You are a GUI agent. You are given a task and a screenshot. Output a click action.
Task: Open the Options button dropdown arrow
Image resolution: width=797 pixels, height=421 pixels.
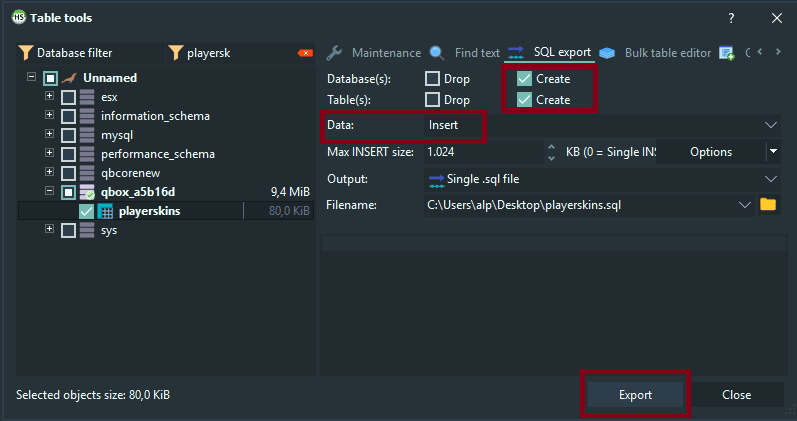coord(773,152)
